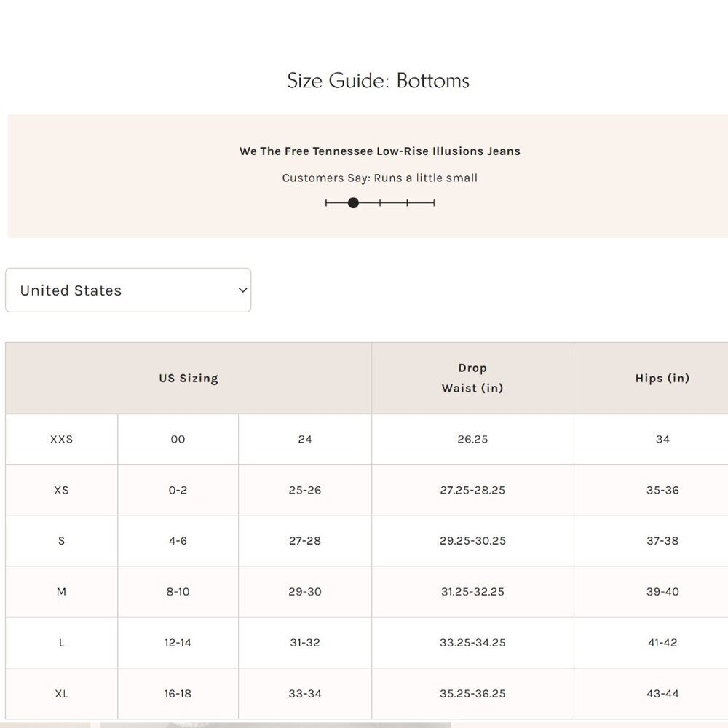This screenshot has width=728, height=728.
Task: Click the '31.25-32.25' drop waist value
Action: tap(472, 592)
